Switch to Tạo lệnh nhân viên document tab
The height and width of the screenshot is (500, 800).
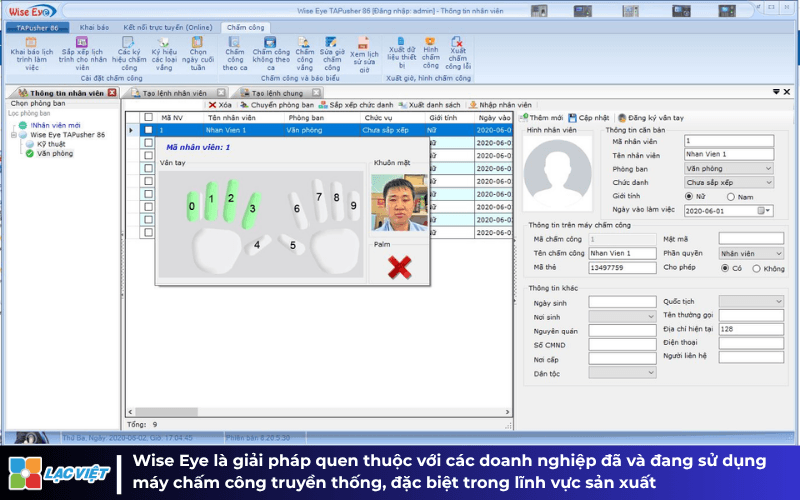174,93
